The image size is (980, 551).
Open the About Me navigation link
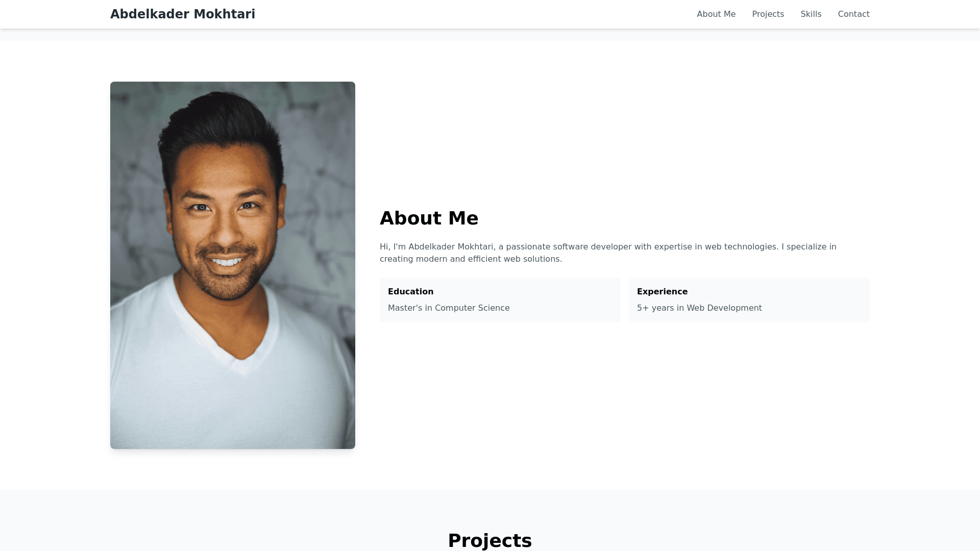tap(716, 14)
